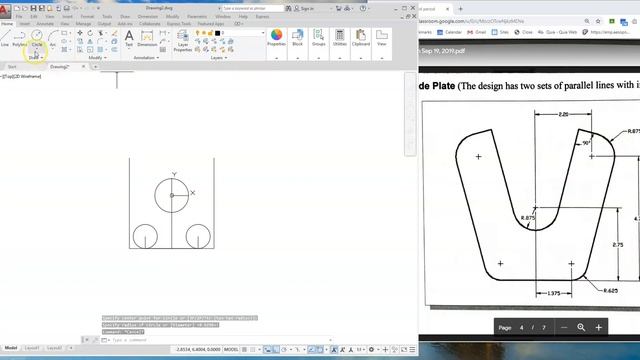Screen dimensions: 640x360
Task: Switch to the Output ribbon tab
Action: (104, 24)
